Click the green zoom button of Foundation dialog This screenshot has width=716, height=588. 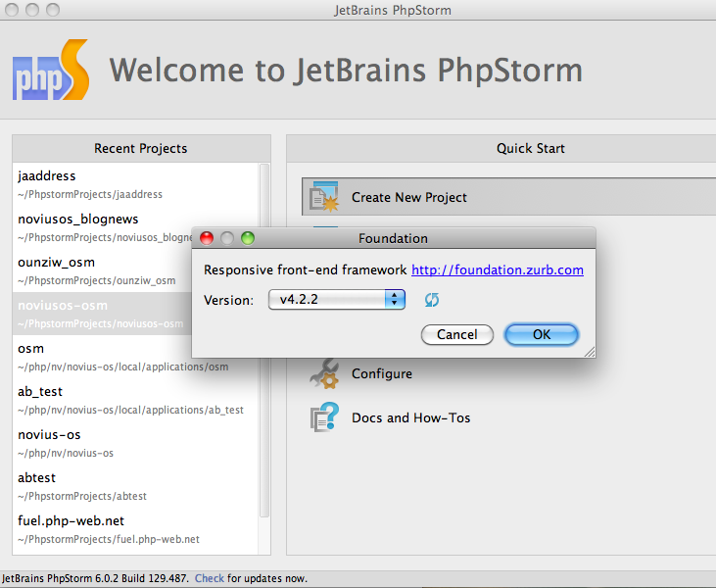click(x=248, y=238)
